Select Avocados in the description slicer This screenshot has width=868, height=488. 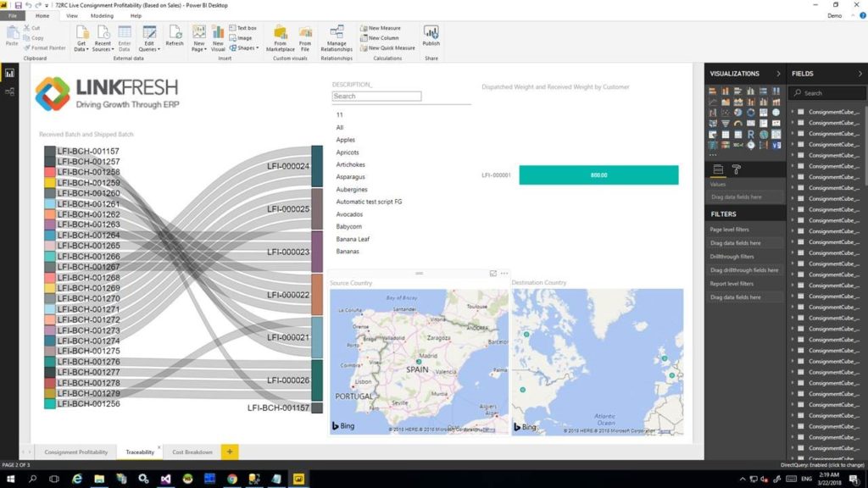pos(349,214)
